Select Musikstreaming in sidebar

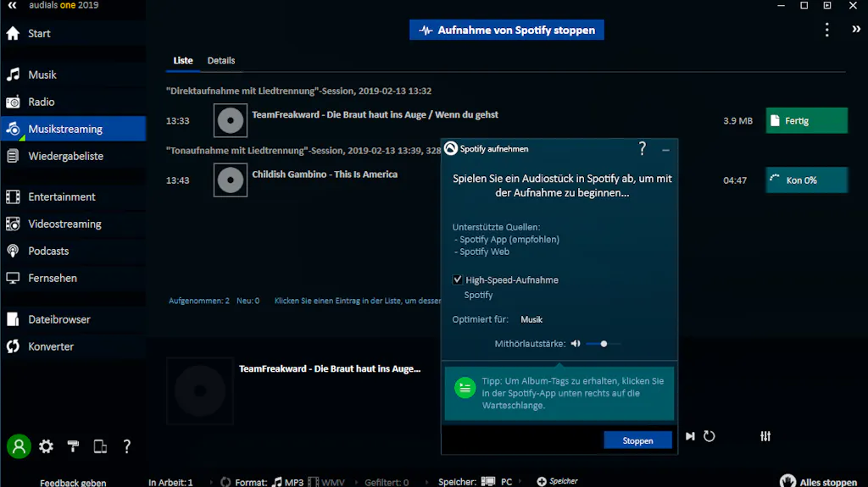[73, 129]
